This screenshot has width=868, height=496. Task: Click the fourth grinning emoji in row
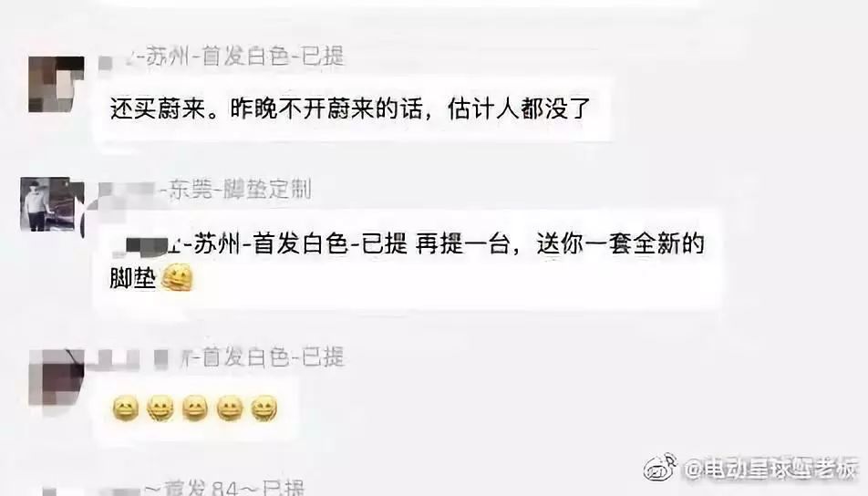click(x=230, y=409)
